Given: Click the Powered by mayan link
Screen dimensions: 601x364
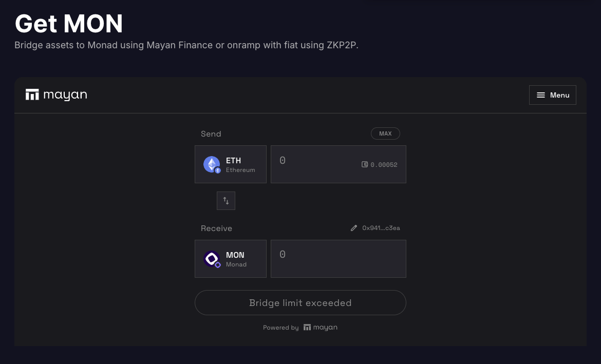Looking at the screenshot, I should tap(300, 328).
